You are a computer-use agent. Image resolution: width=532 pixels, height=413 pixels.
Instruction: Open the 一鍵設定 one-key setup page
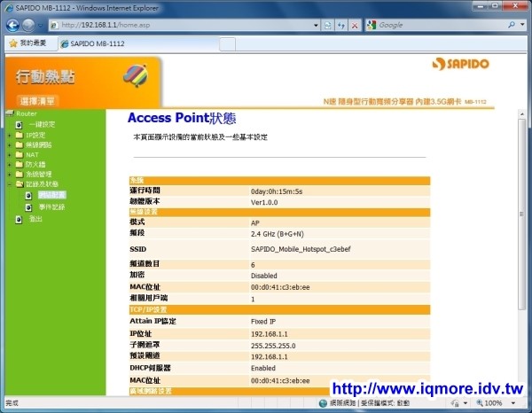[42, 124]
